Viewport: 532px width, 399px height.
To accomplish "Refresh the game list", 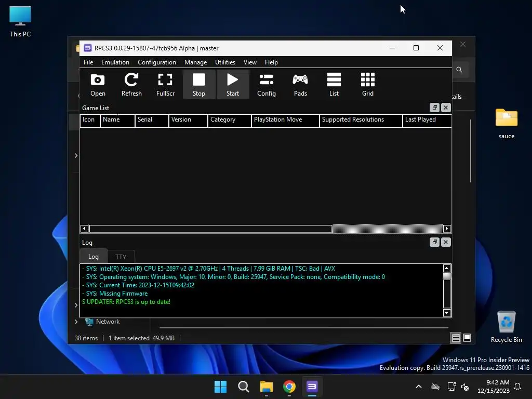I will [131, 85].
